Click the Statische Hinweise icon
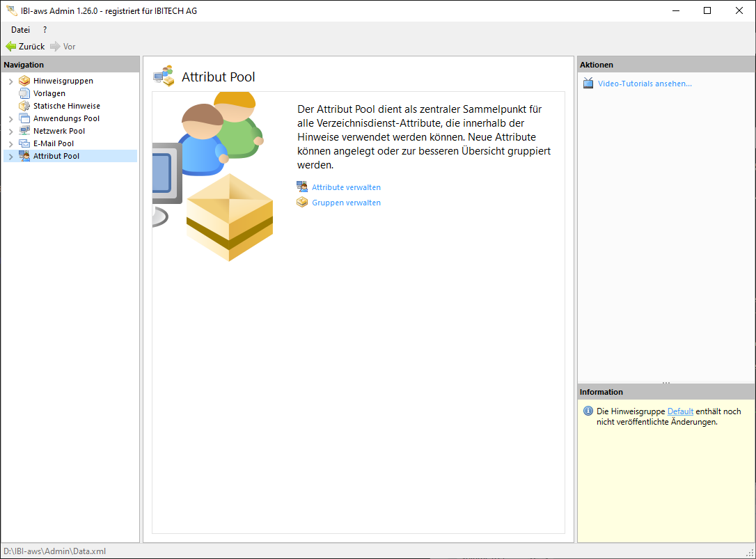The width and height of the screenshot is (756, 559). [x=24, y=106]
